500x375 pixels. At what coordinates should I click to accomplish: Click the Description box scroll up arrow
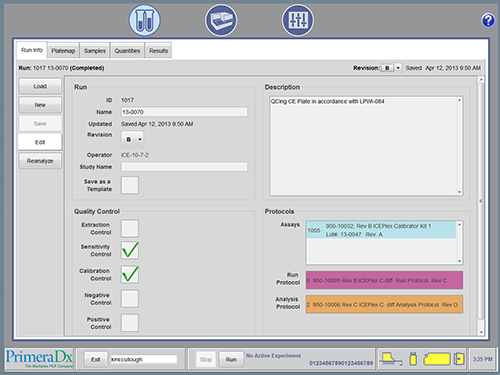point(459,100)
